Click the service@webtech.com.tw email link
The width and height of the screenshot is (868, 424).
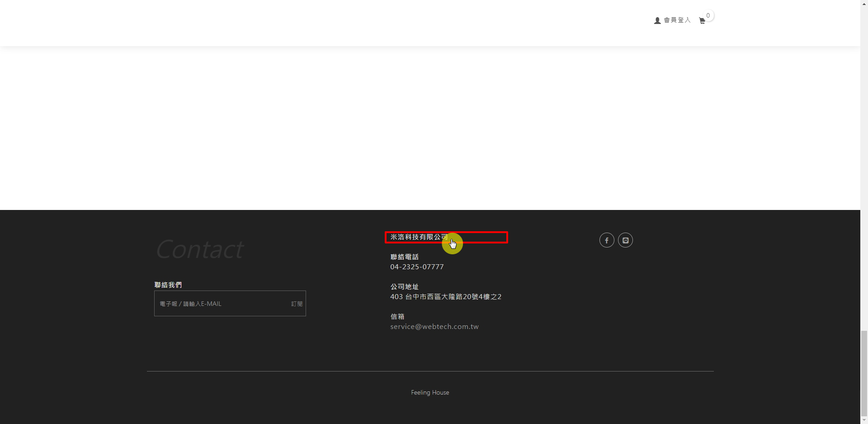coord(434,327)
